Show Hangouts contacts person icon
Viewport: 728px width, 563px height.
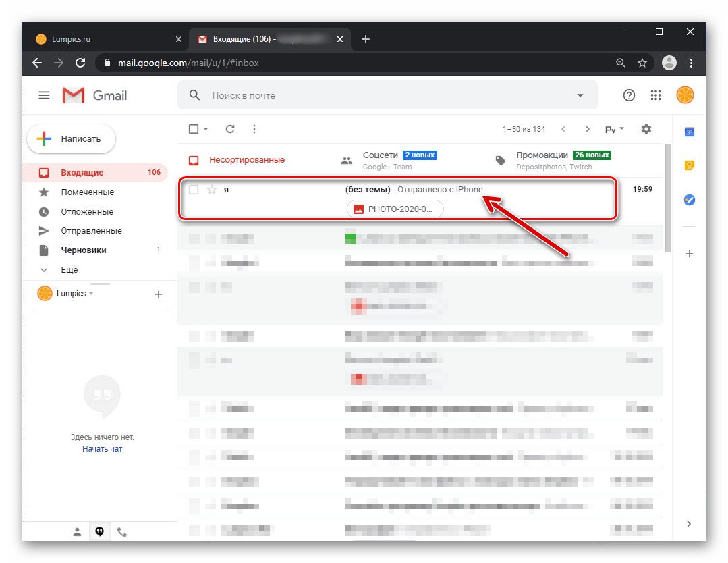pos(77,532)
